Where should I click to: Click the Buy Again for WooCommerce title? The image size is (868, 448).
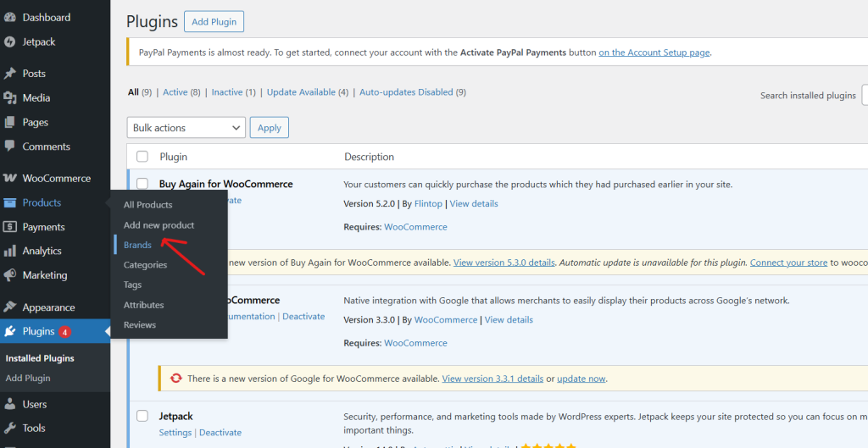(x=225, y=184)
